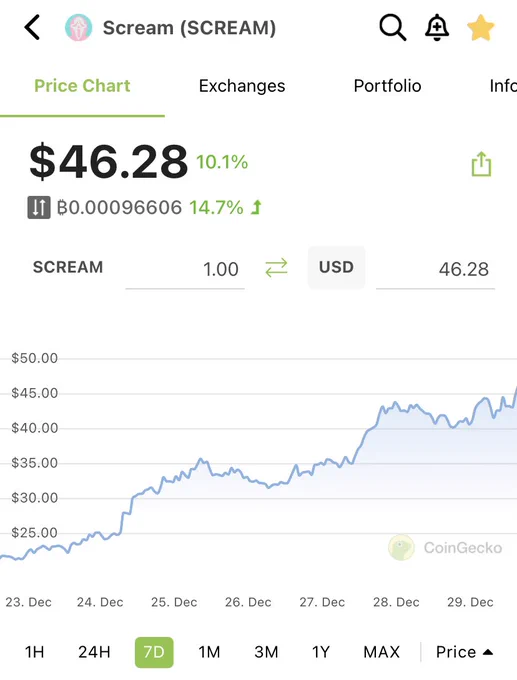Tap the share icon beside the price
This screenshot has width=517, height=680.
click(x=481, y=164)
